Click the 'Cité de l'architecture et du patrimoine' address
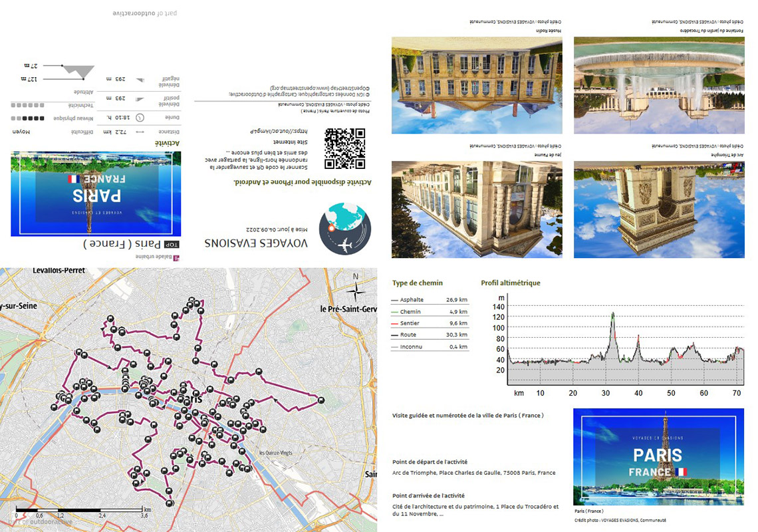The height and width of the screenshot is (532, 758). click(x=475, y=510)
